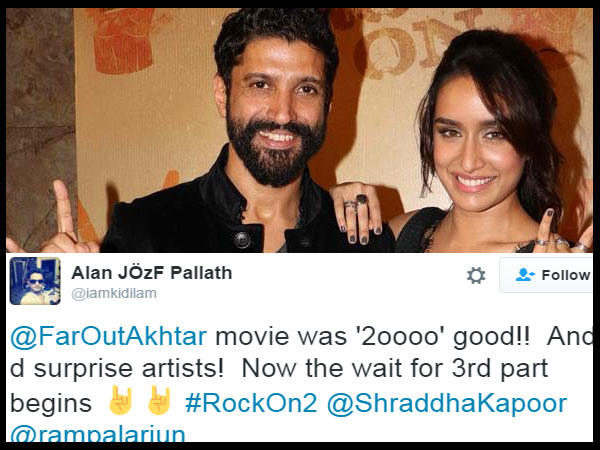Click the person-plus icon in Follow button
Screen dimensions: 600x450
(x=525, y=275)
